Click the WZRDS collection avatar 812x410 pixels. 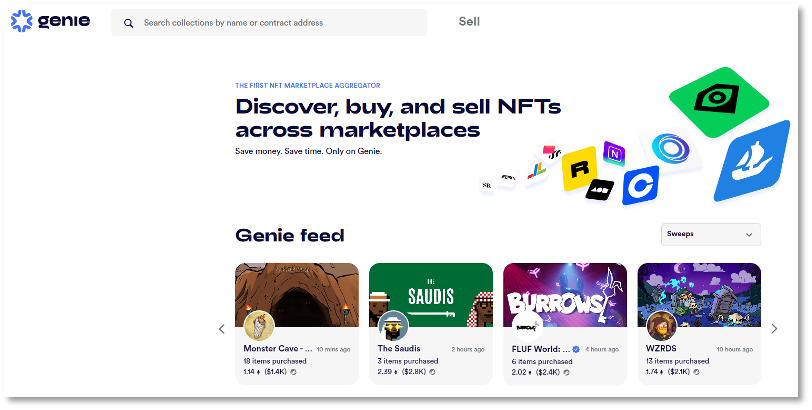(x=661, y=325)
